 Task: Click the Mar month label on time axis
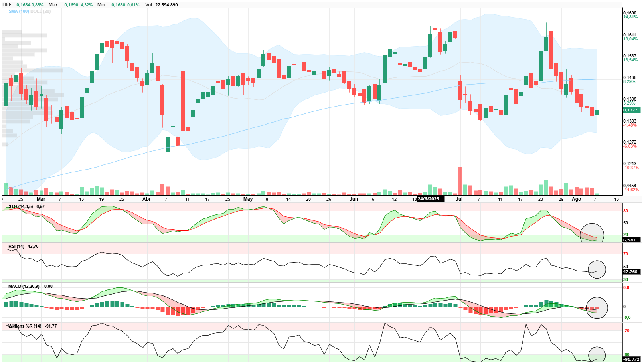click(41, 199)
